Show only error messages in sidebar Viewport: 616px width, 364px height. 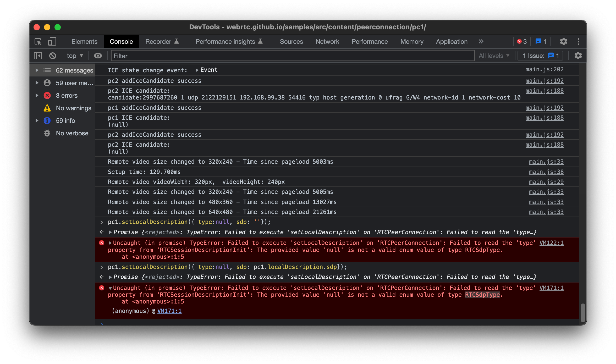point(67,95)
